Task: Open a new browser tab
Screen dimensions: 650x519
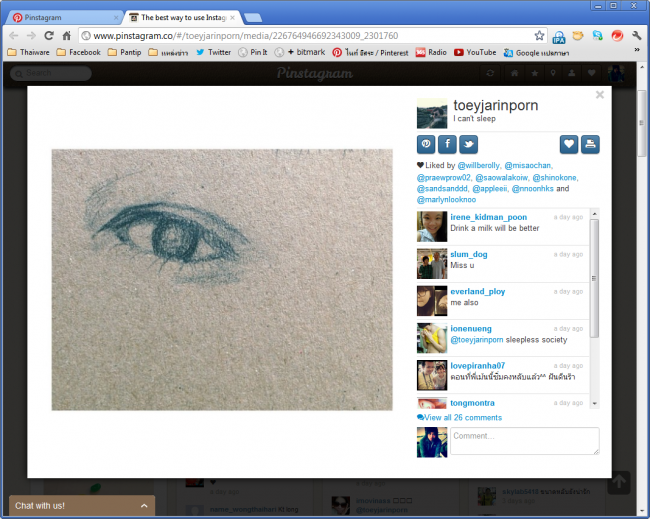Action: click(253, 17)
